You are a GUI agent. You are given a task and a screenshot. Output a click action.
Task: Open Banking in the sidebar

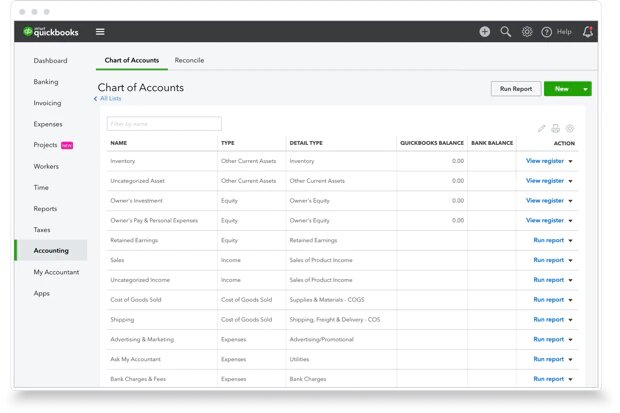[46, 81]
